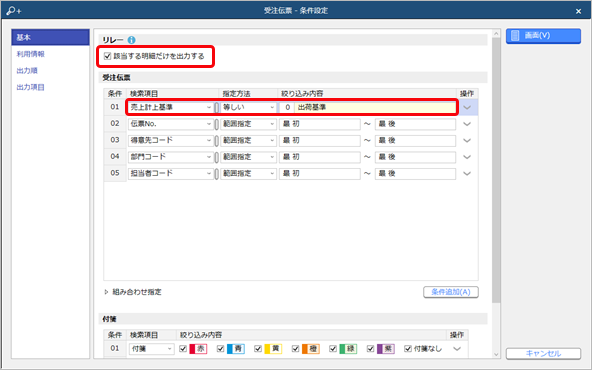Click the search-plus icon in title bar
Viewport: 592px width, 370px height.
click(x=14, y=11)
